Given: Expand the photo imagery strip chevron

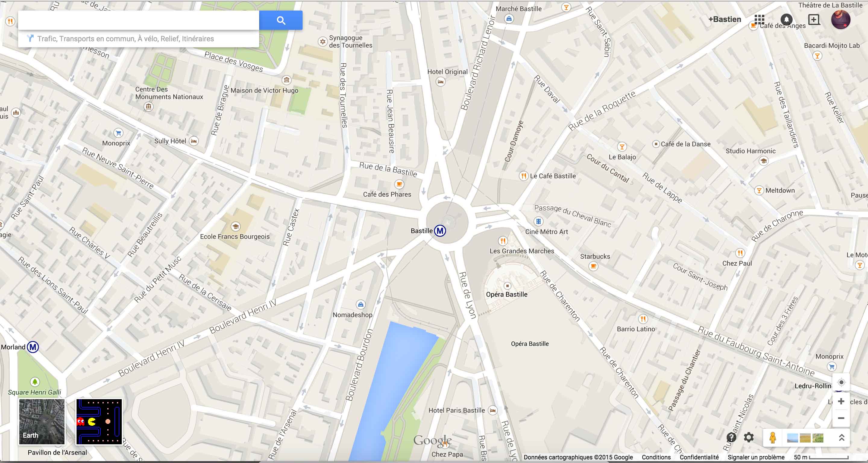Looking at the screenshot, I should [841, 438].
